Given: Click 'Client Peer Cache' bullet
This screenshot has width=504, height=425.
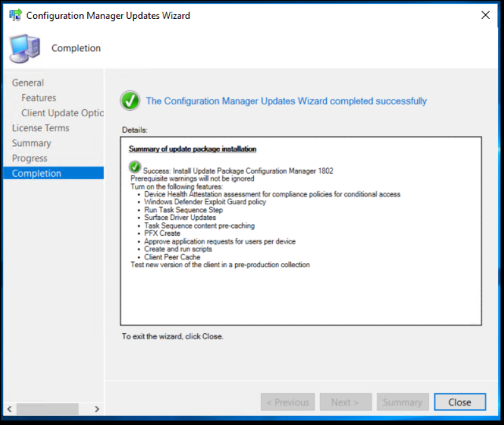Looking at the screenshot, I should tap(172, 257).
